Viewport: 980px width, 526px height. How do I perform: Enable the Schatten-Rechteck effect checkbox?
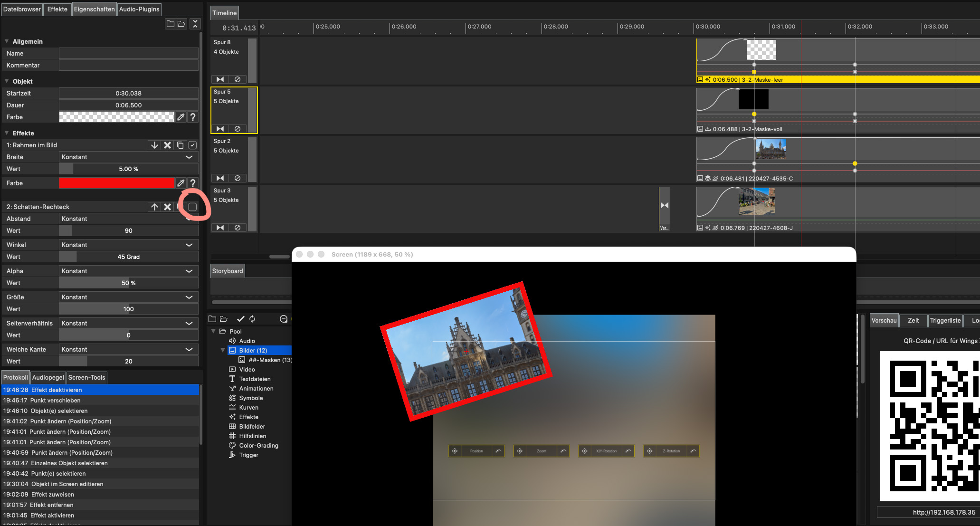(192, 207)
